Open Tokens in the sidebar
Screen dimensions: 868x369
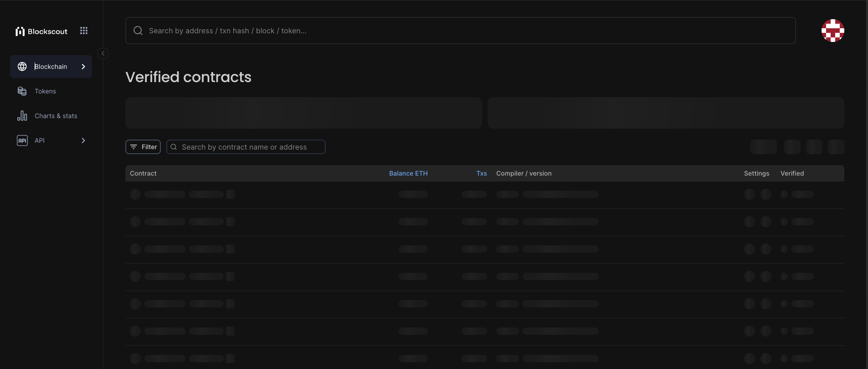point(45,91)
